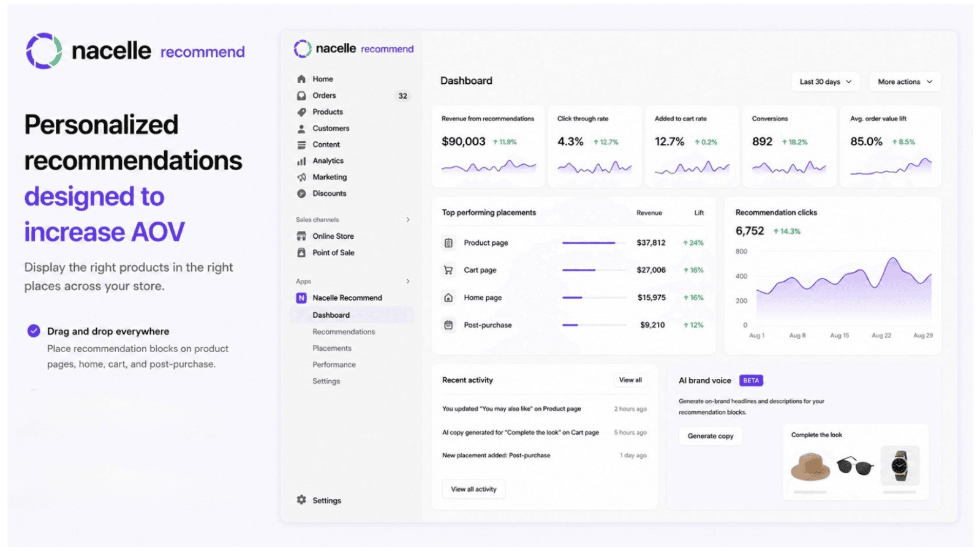Select Analytics in the sidebar menu
Screen dimensions: 980x551
[x=328, y=161]
